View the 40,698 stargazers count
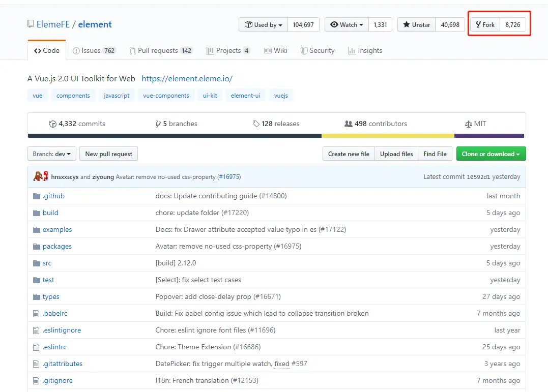The height and width of the screenshot is (392, 548). [450, 24]
